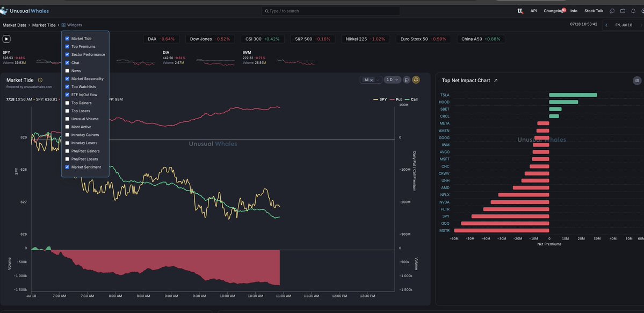Uncheck the ETF In/Out flow checkbox
Screen dimensions: 644x313
[x=67, y=95]
